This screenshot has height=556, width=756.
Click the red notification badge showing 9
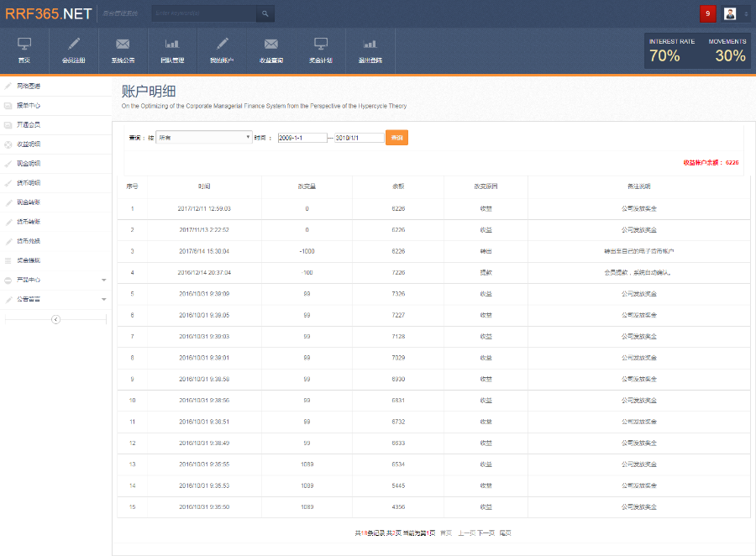[707, 13]
